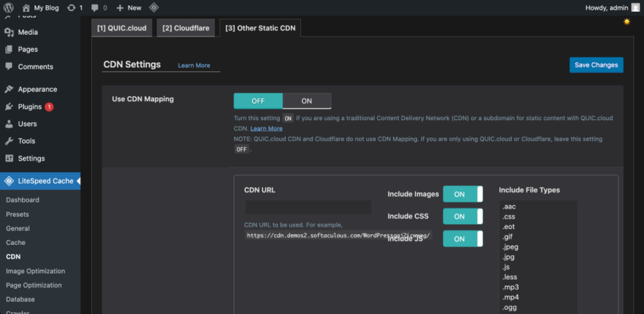Open the WordPress logo menu
Image resolution: width=644 pixels, height=314 pixels.
[8, 7]
